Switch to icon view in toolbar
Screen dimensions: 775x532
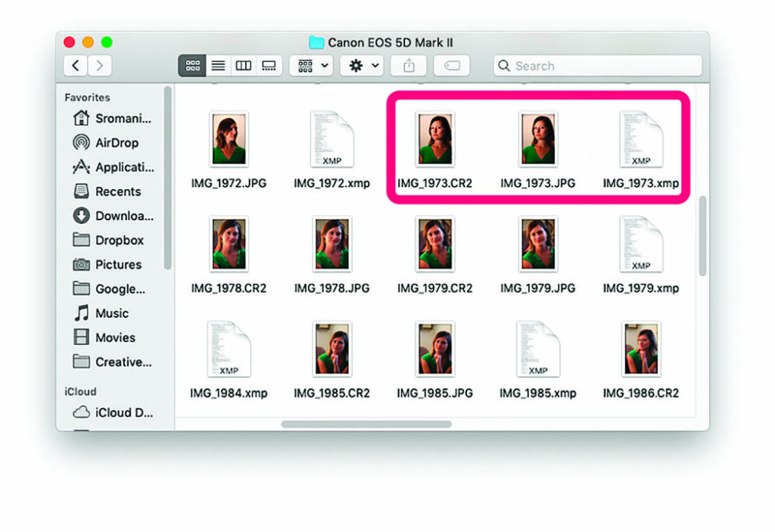pyautogui.click(x=192, y=66)
